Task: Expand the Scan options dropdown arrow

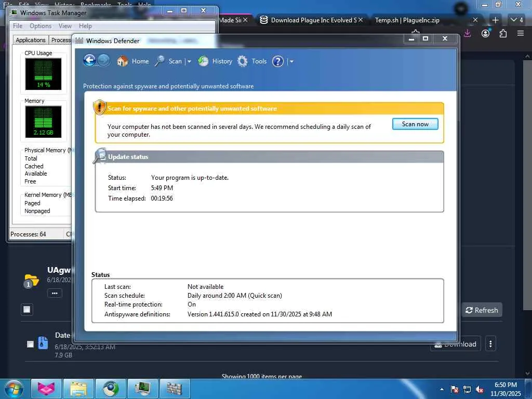Action: tap(189, 61)
